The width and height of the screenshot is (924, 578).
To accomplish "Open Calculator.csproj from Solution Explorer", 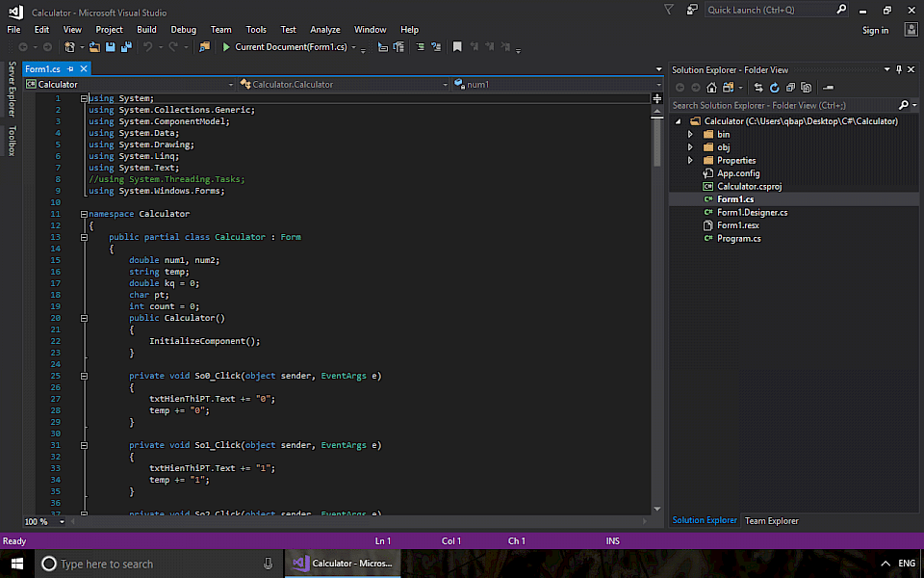I will tap(751, 186).
